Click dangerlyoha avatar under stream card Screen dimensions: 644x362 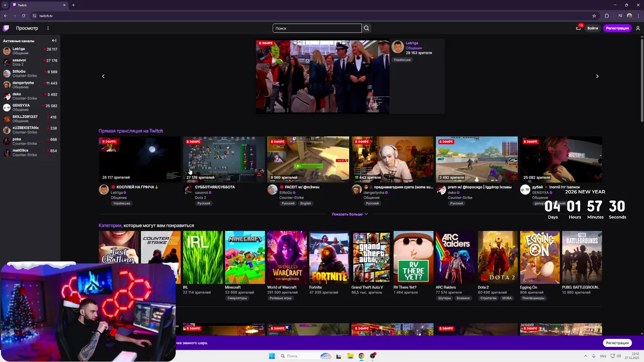357,190
